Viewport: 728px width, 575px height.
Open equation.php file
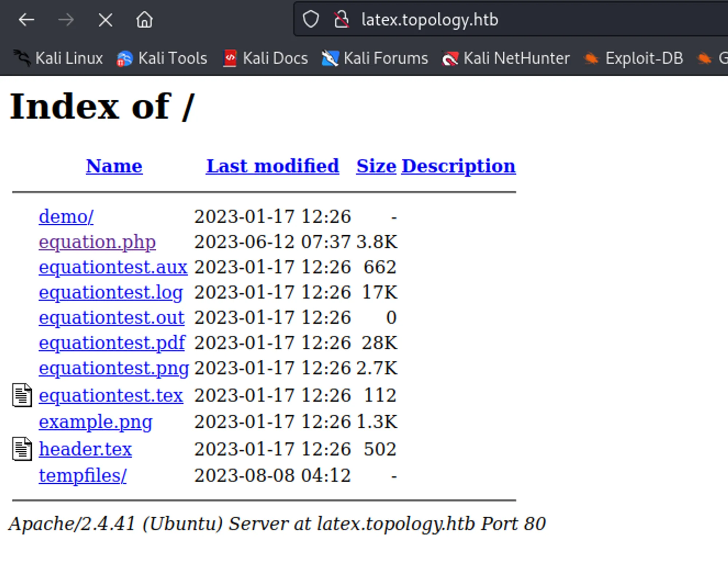(x=96, y=241)
